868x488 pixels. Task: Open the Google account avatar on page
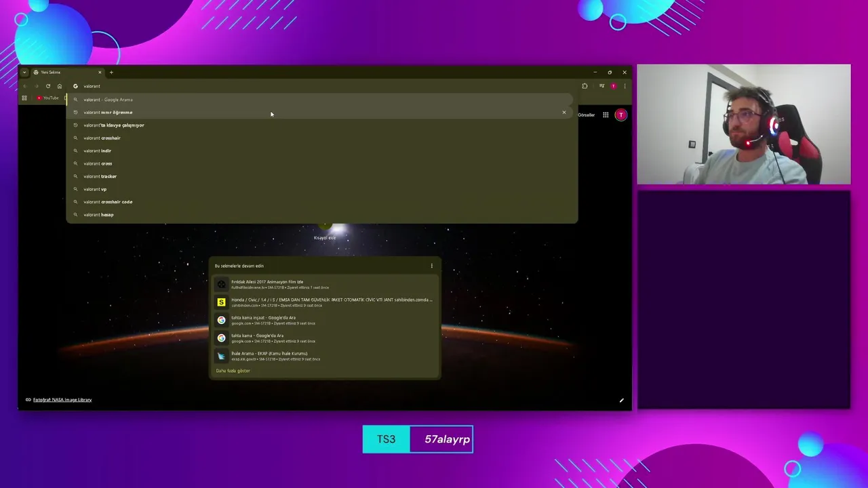click(620, 115)
